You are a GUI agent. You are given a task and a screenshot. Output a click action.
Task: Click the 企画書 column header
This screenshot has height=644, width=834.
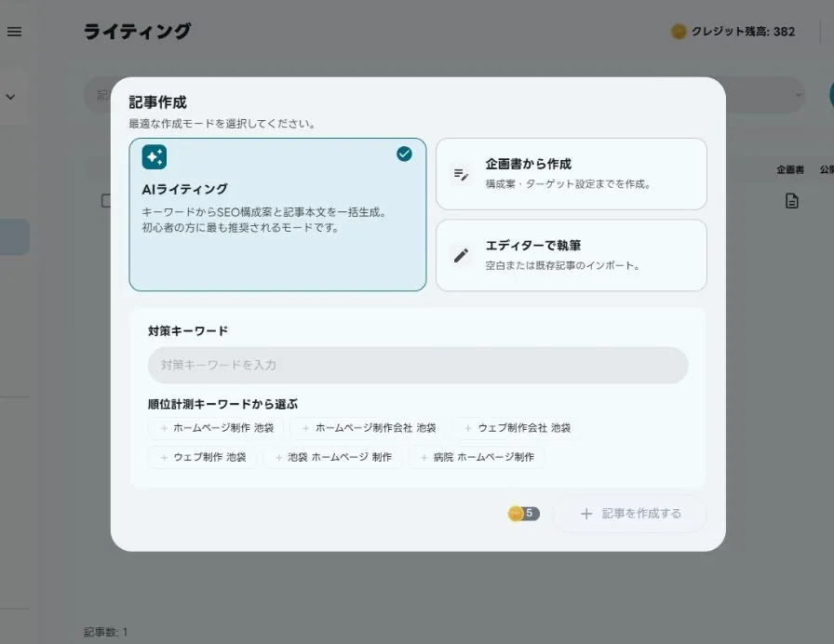point(790,170)
